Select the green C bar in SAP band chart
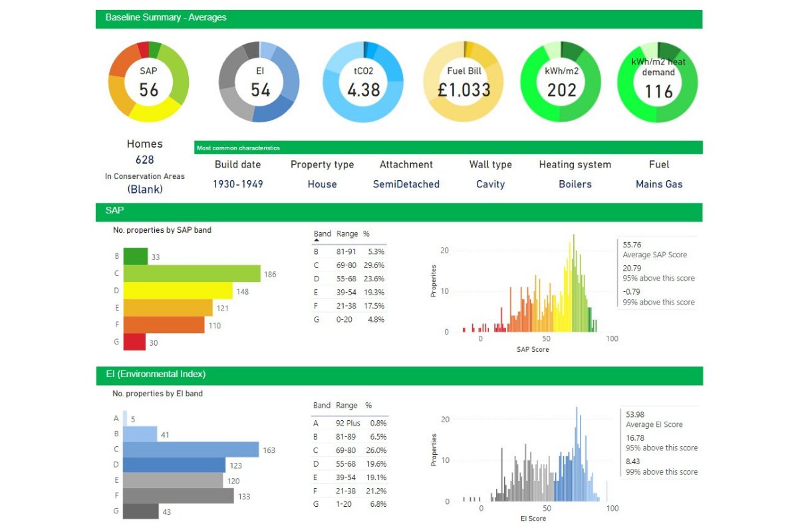 coord(192,273)
